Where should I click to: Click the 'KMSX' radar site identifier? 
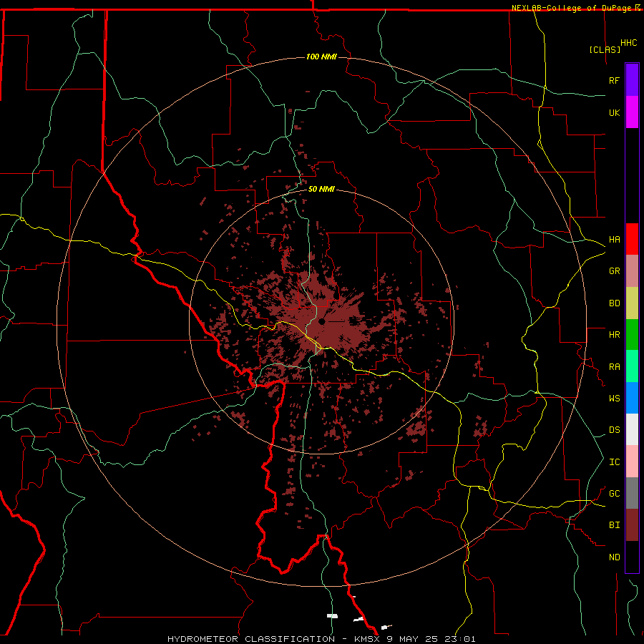367,639
